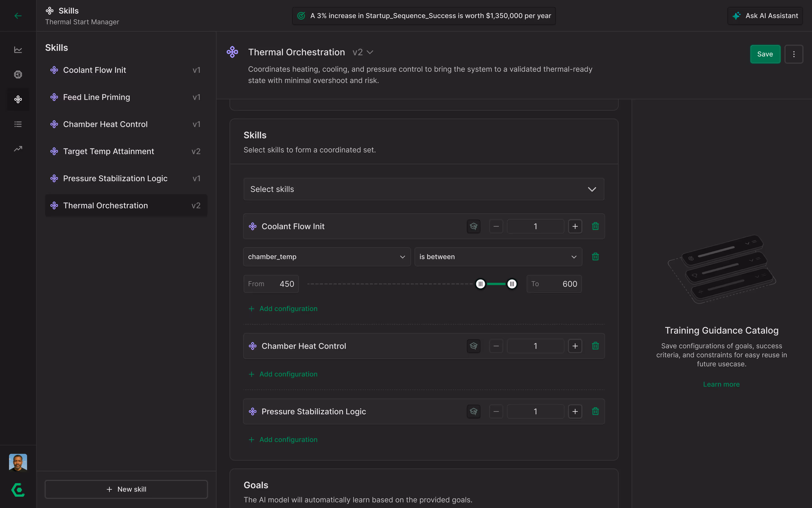Viewport: 812px width, 508px height.
Task: Open the 'is between' condition dropdown
Action: click(498, 257)
